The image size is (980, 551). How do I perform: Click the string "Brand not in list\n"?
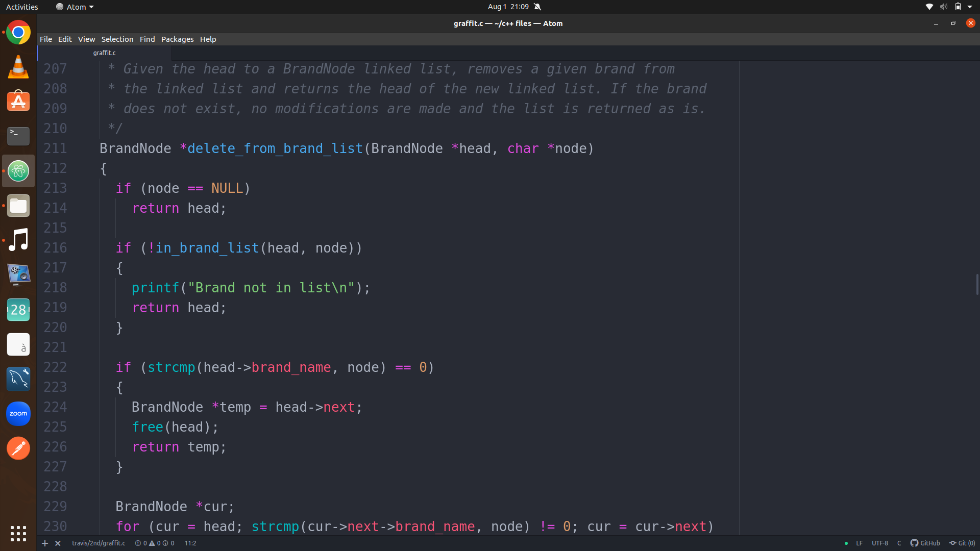tap(271, 288)
